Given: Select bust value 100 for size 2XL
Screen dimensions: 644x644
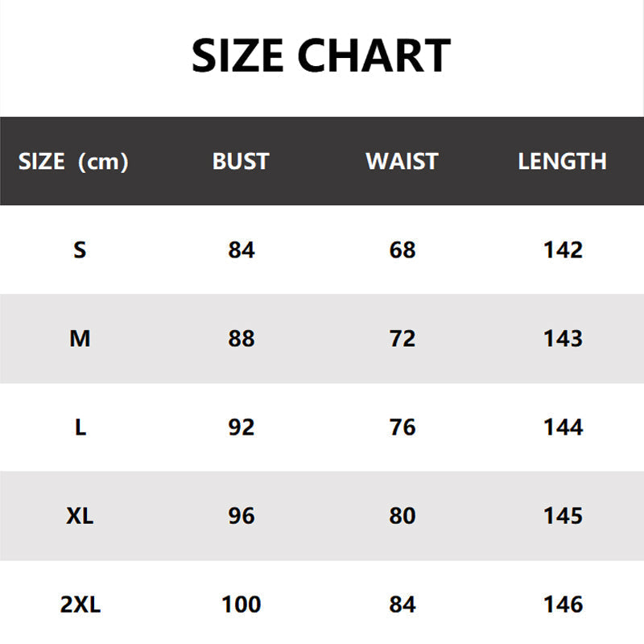Looking at the screenshot, I should coord(241,604).
